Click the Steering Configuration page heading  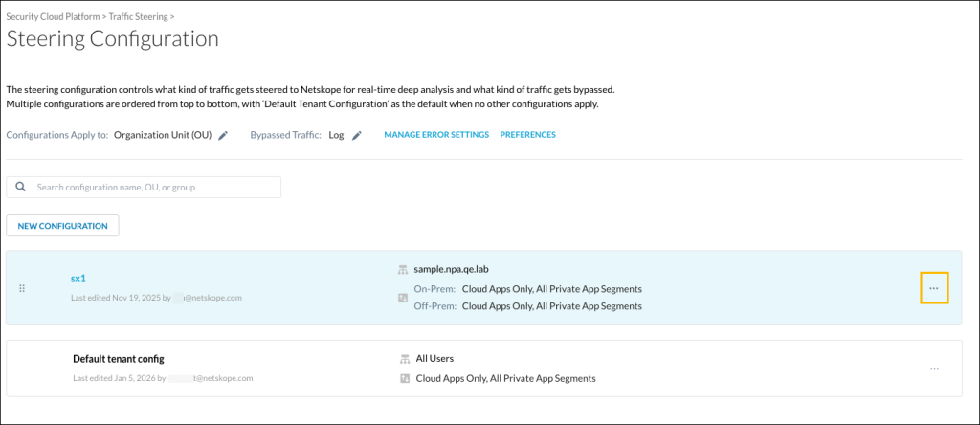113,38
